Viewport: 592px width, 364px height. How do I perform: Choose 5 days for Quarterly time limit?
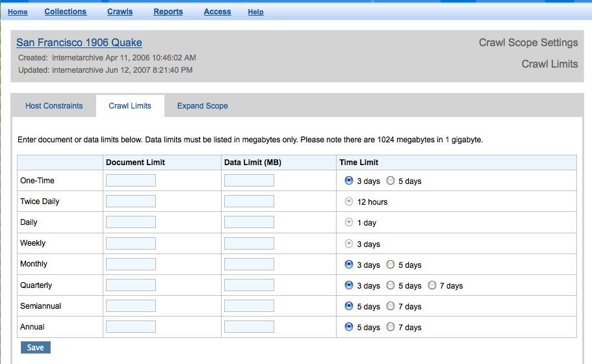click(x=391, y=285)
